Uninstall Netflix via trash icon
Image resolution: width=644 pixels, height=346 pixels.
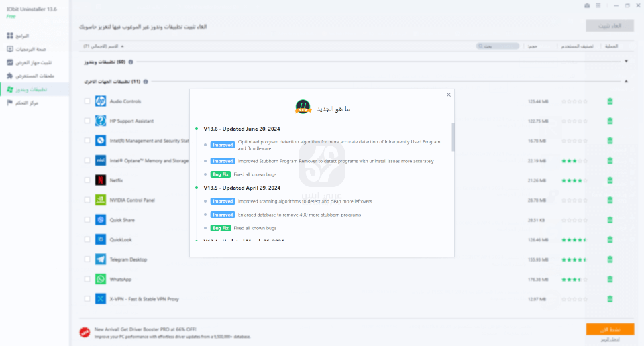click(x=610, y=180)
